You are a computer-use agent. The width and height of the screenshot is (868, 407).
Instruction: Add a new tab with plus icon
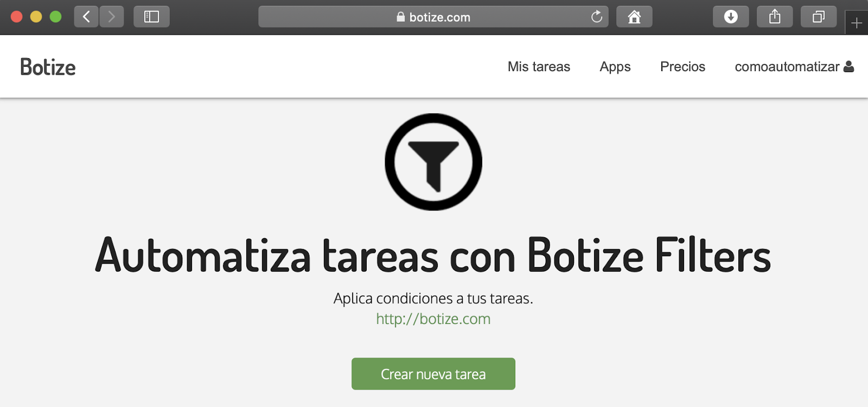click(x=857, y=23)
